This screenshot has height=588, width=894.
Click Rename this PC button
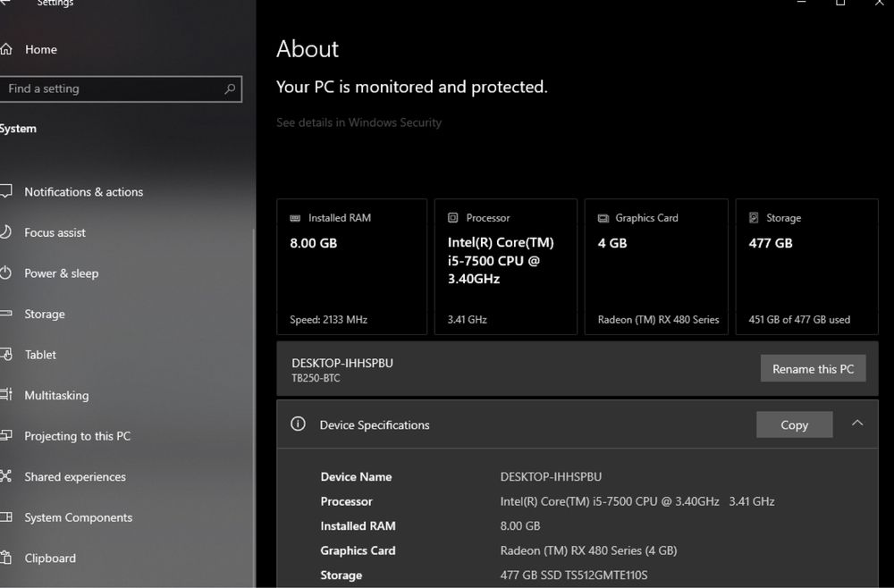pyautogui.click(x=813, y=369)
